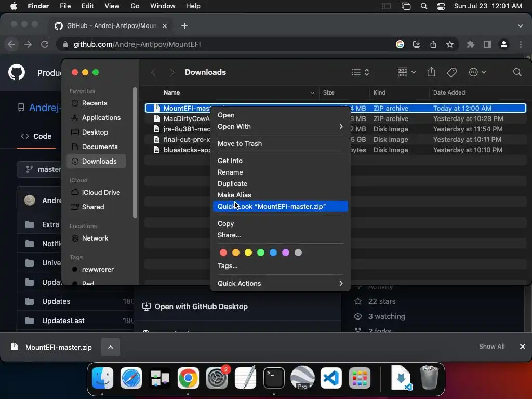
Task: Choose Move to Trash
Action: pos(280,143)
